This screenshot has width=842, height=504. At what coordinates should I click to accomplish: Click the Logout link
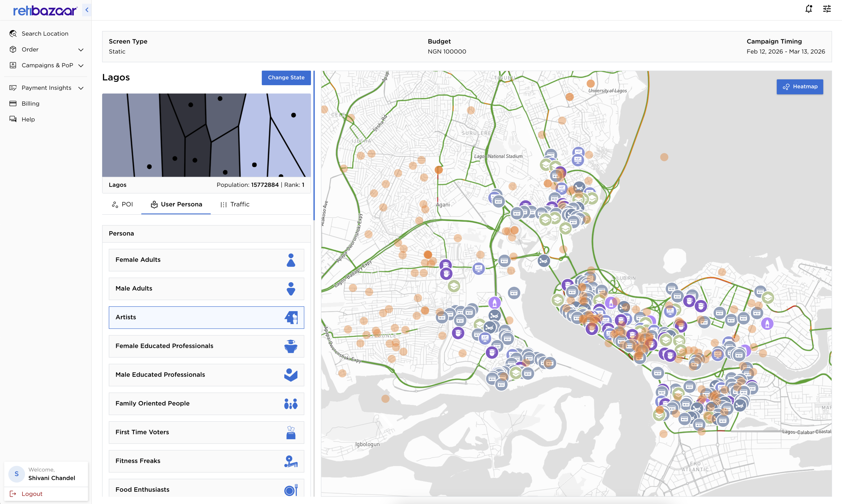32,494
